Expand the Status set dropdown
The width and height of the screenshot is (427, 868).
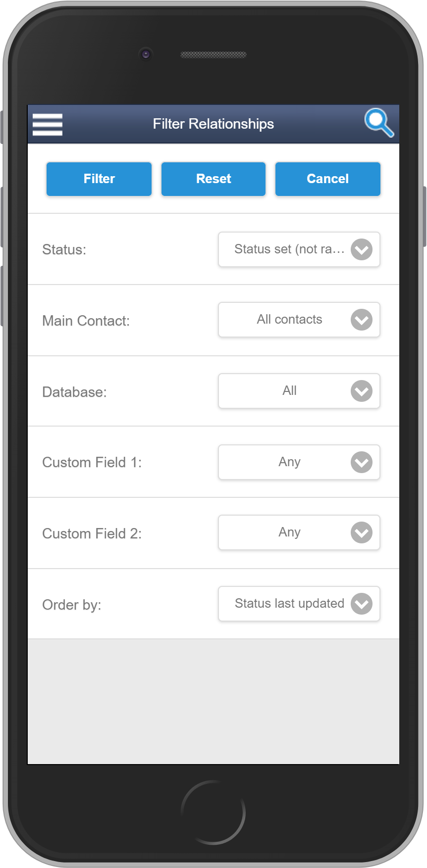(x=289, y=249)
